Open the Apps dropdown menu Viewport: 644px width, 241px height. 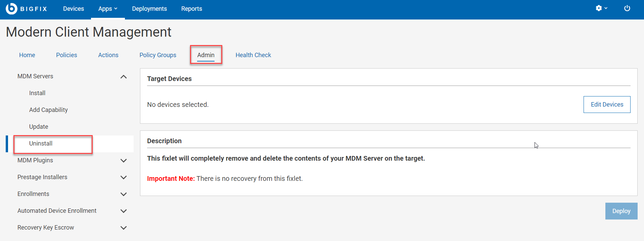pos(107,9)
